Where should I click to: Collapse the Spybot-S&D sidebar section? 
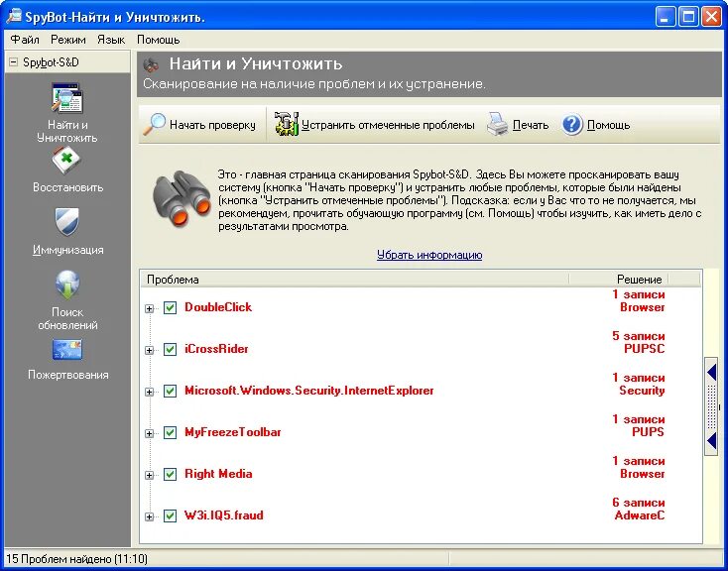[14, 61]
